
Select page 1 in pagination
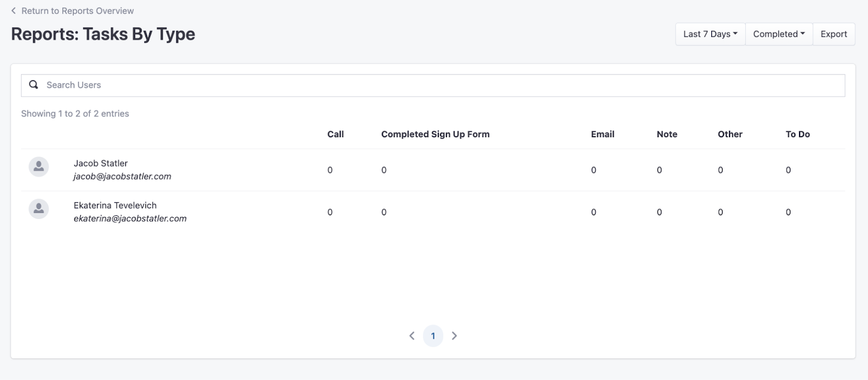433,336
